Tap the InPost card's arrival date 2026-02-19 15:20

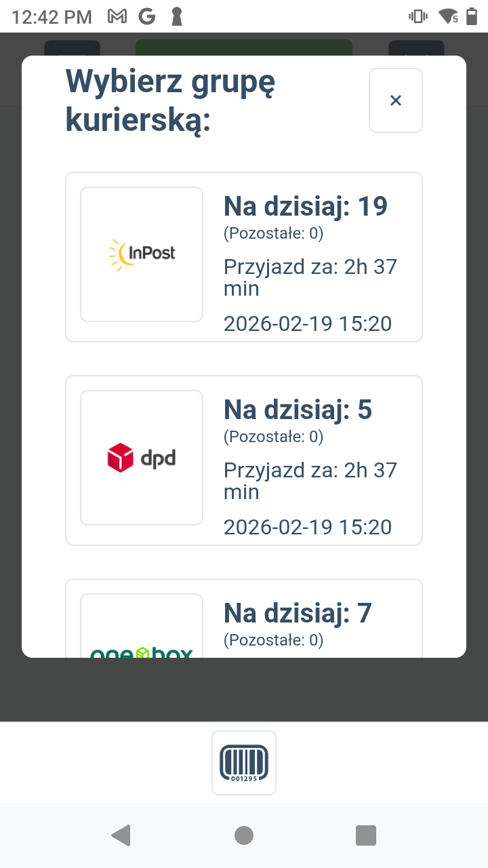308,323
